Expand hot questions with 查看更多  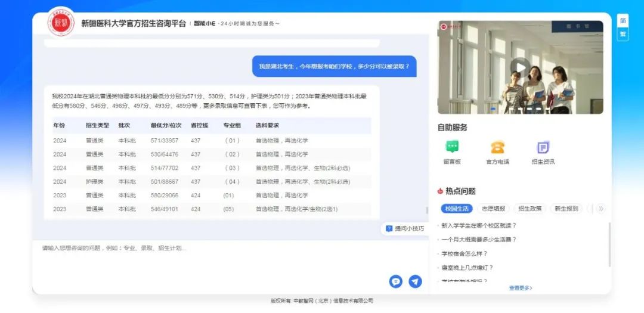point(520,288)
